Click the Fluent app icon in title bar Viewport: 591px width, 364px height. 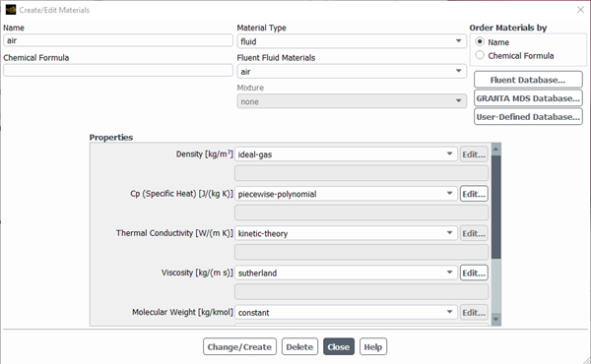point(11,10)
